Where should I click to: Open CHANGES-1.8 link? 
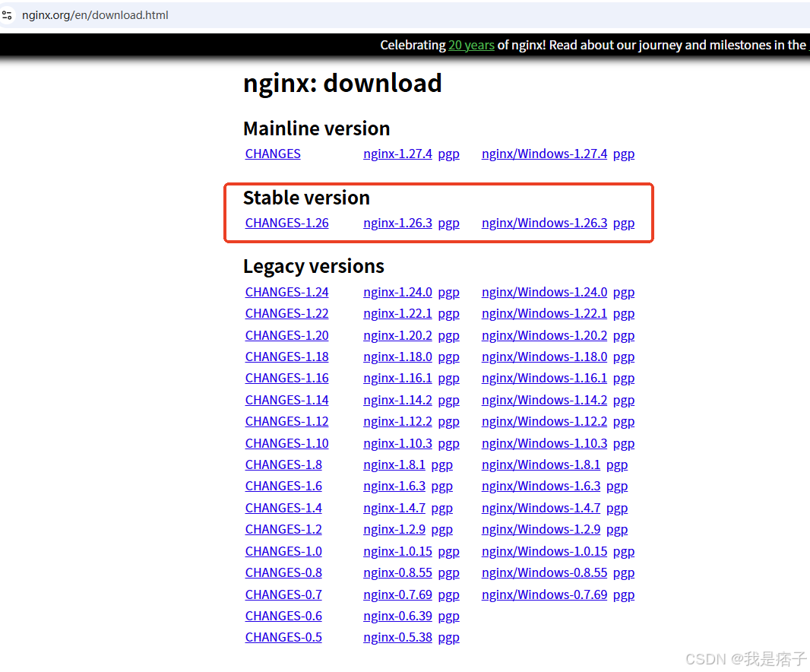pyautogui.click(x=283, y=465)
